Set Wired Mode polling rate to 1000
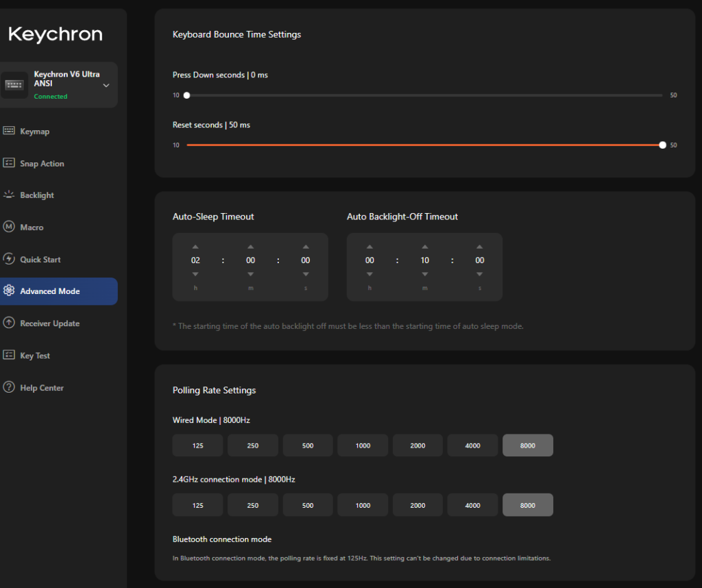This screenshot has height=588, width=702. [363, 445]
